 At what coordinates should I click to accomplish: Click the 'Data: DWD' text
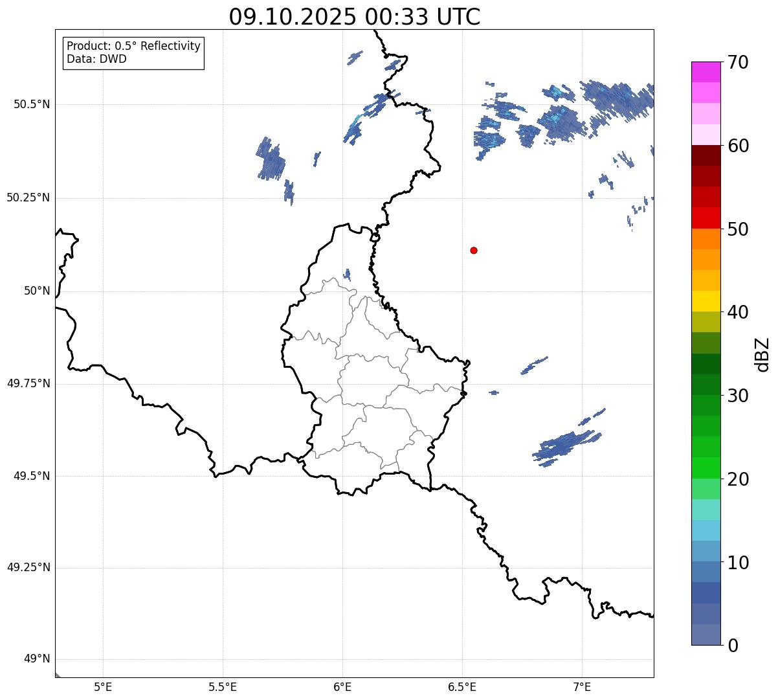pyautogui.click(x=97, y=59)
